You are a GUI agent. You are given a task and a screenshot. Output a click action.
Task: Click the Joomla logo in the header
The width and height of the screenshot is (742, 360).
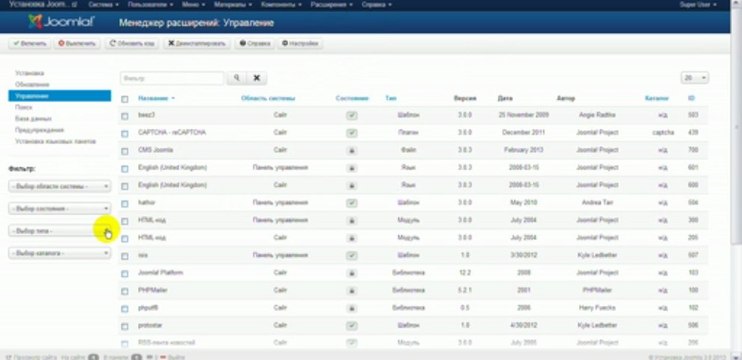pos(62,22)
